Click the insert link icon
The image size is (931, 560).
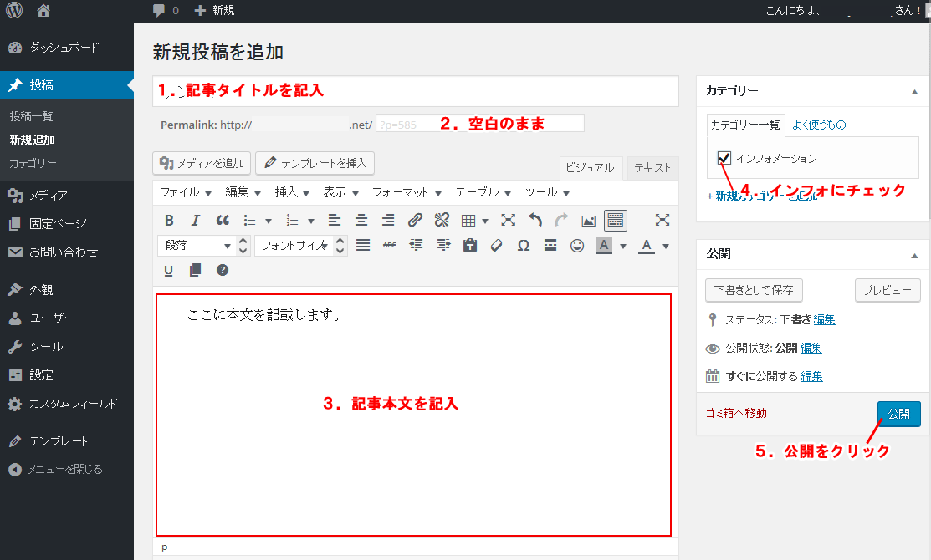click(x=415, y=221)
